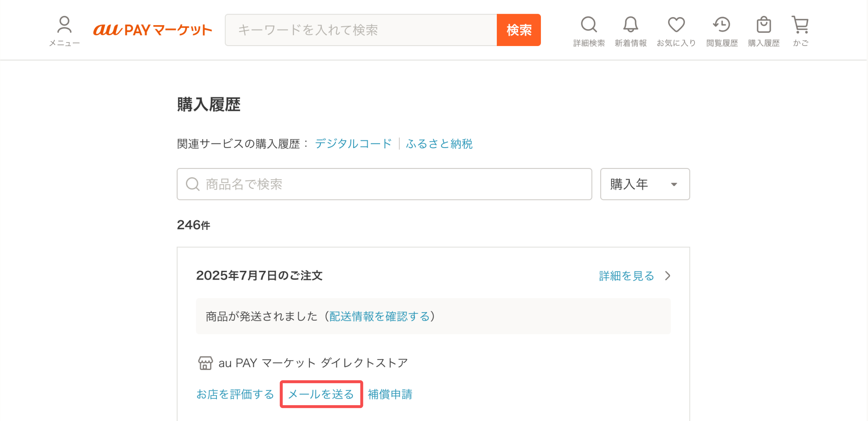Open the 購入年 filter disclosure triangle
The height and width of the screenshot is (421, 868).
tap(674, 185)
